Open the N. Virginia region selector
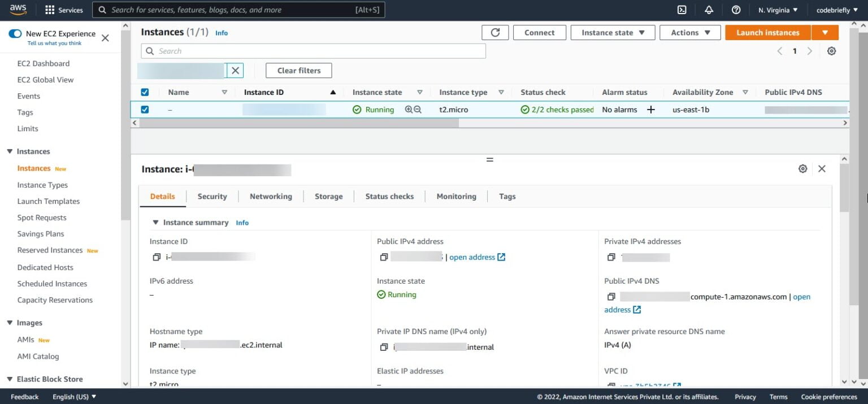This screenshot has height=404, width=868. click(x=778, y=10)
